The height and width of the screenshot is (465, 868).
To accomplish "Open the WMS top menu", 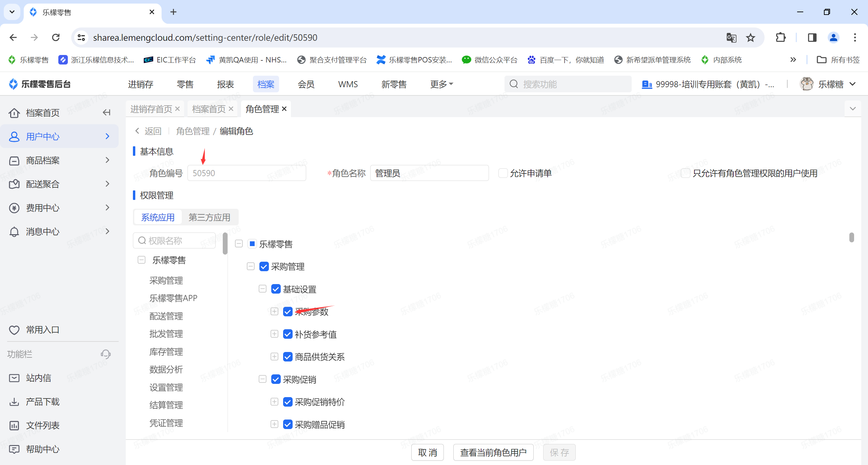I will pyautogui.click(x=348, y=84).
